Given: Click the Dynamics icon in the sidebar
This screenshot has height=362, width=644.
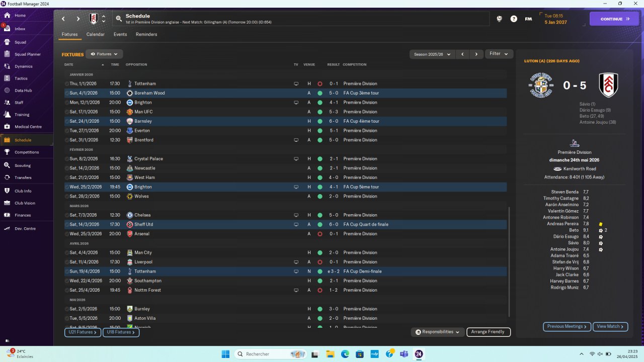Looking at the screenshot, I should click(7, 66).
